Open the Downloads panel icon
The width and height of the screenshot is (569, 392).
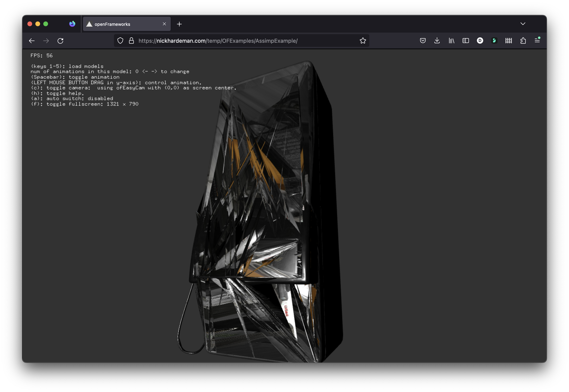437,41
